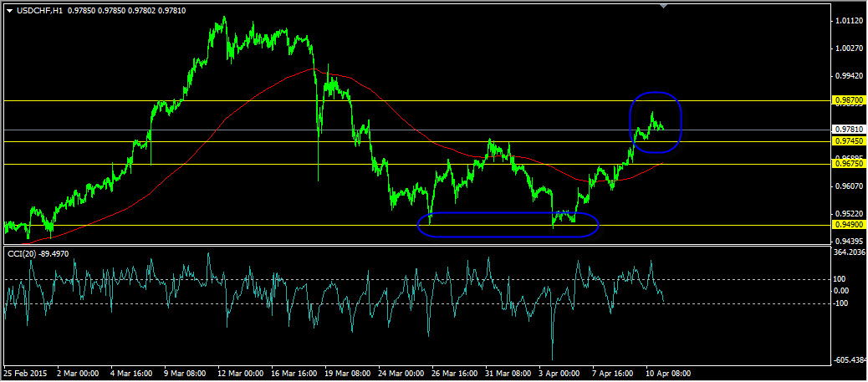
Task: Click the 0.95220 price axis value
Action: (x=850, y=214)
